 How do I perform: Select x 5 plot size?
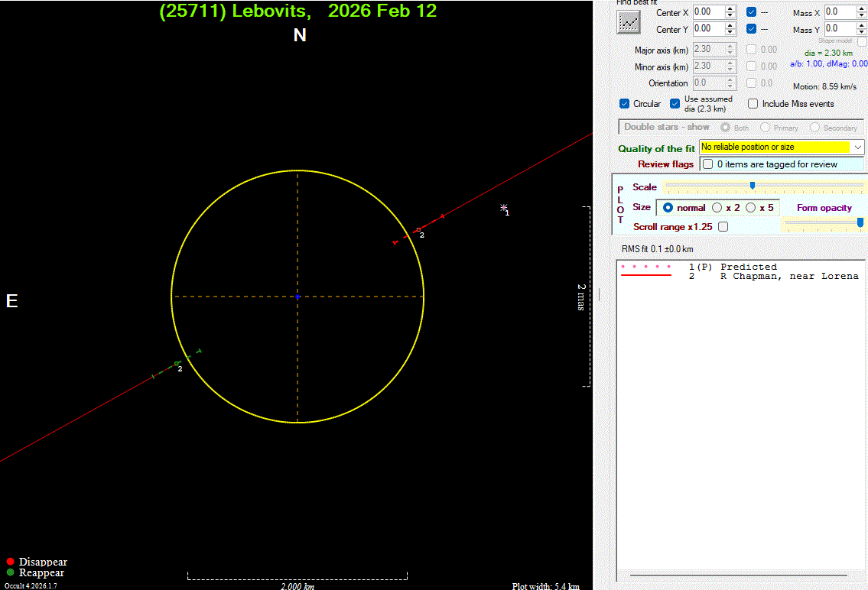click(751, 208)
